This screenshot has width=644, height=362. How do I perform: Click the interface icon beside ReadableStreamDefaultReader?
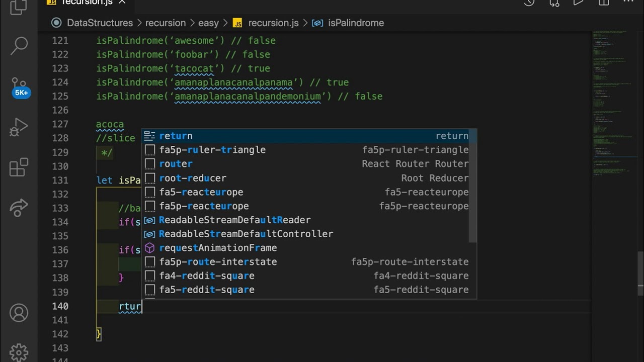pos(149,220)
